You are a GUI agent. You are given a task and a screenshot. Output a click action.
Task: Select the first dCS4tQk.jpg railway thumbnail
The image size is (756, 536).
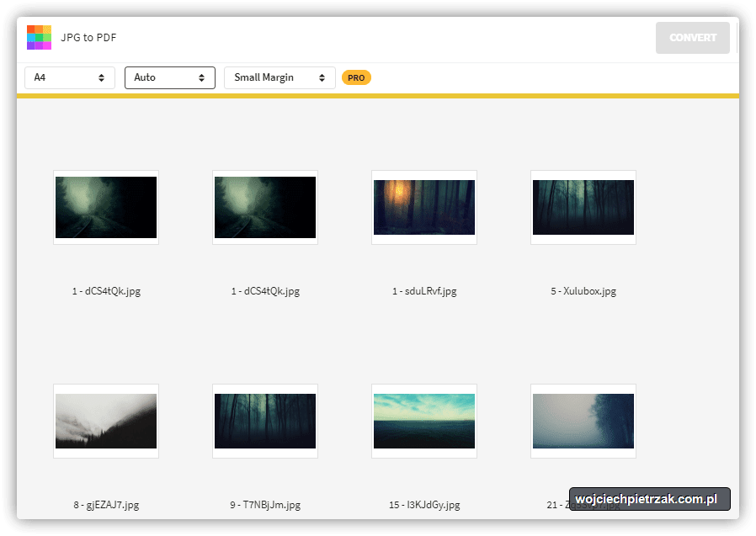click(x=106, y=208)
